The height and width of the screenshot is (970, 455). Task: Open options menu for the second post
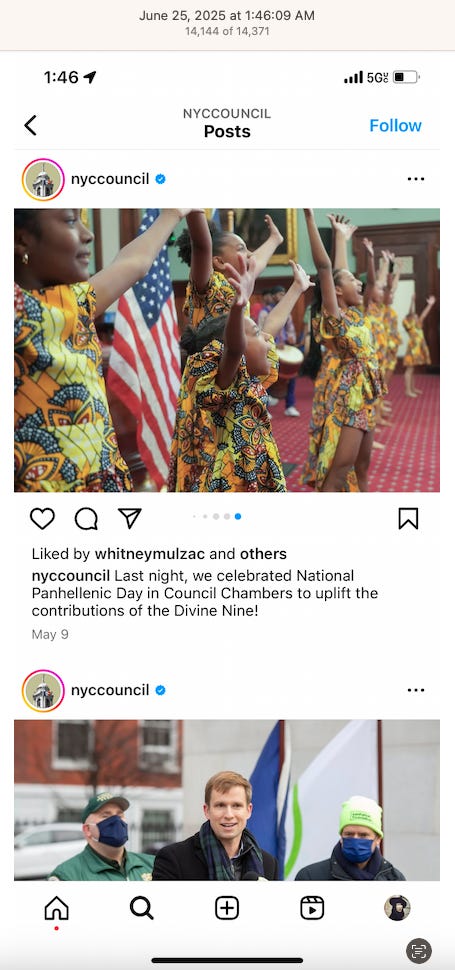415,690
